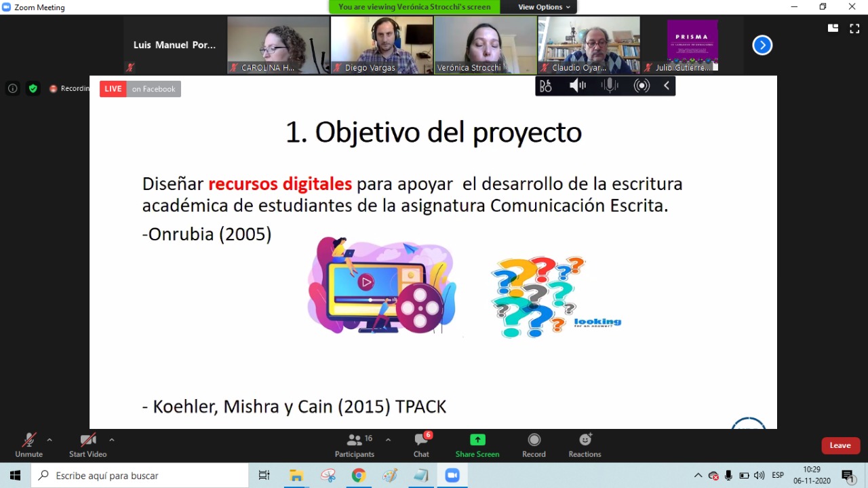This screenshot has width=868, height=488.
Task: Click the green Share Screen icon
Action: [x=477, y=440]
